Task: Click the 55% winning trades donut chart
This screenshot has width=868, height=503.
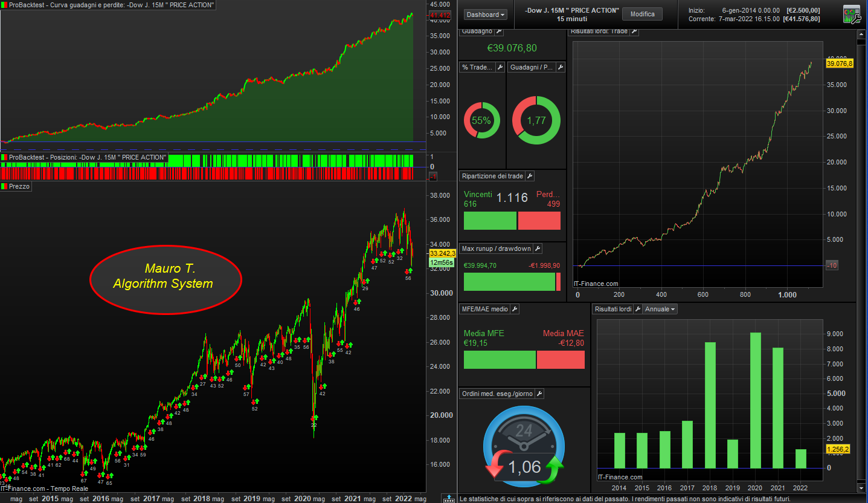Action: [481, 120]
